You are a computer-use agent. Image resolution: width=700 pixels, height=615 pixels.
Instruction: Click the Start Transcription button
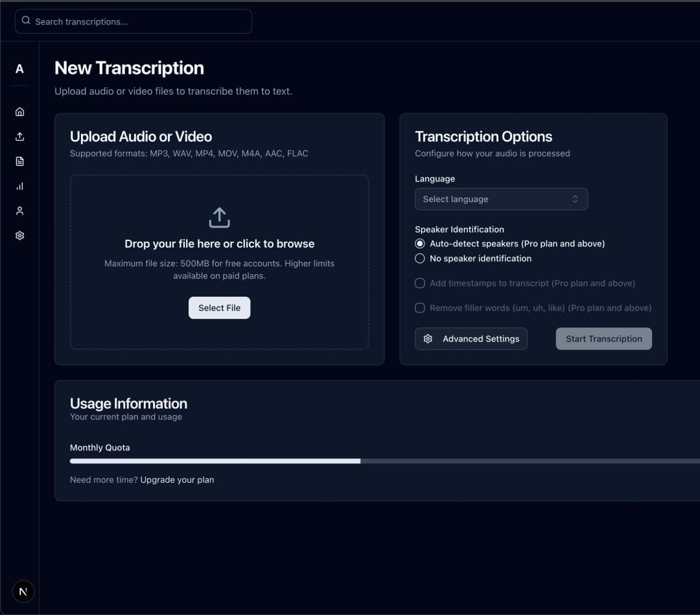click(x=603, y=339)
